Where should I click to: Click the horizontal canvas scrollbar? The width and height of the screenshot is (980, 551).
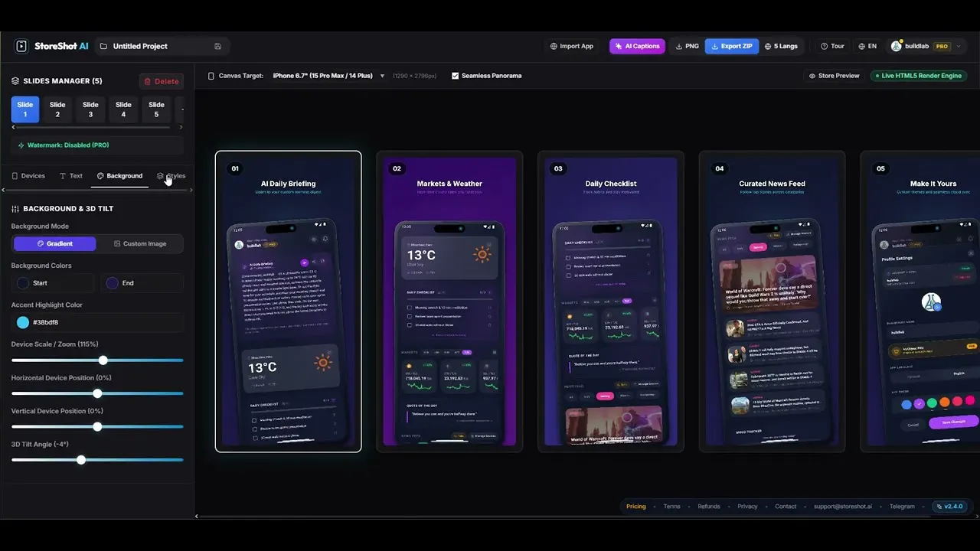[586, 516]
